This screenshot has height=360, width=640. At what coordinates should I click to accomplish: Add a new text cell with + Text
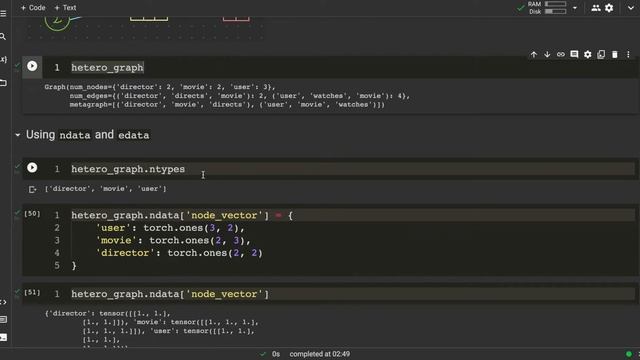(65, 8)
